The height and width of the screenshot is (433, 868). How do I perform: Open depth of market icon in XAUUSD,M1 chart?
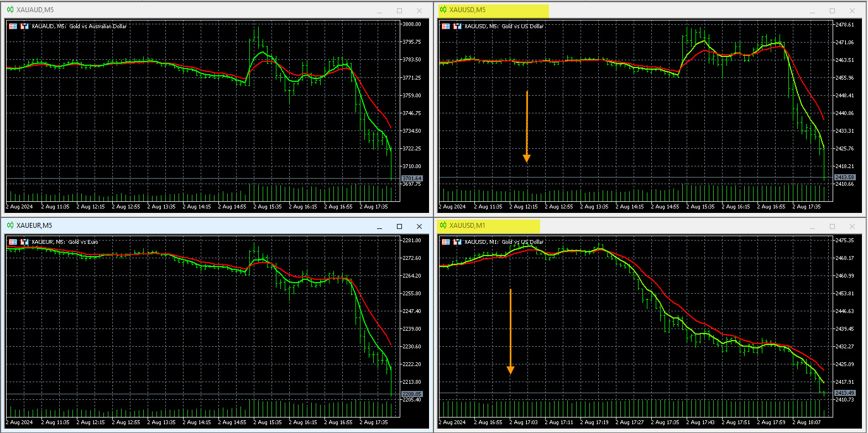click(457, 242)
